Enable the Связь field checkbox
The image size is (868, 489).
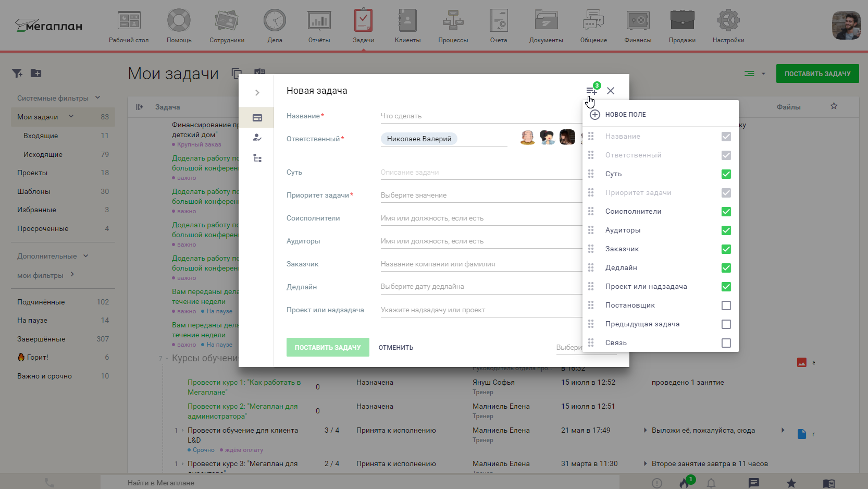726,343
